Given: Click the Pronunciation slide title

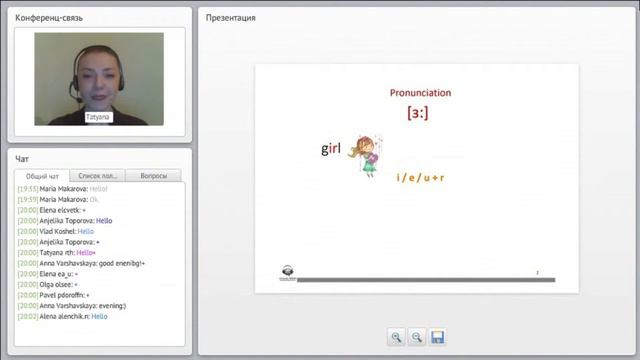Looking at the screenshot, I should (x=420, y=93).
